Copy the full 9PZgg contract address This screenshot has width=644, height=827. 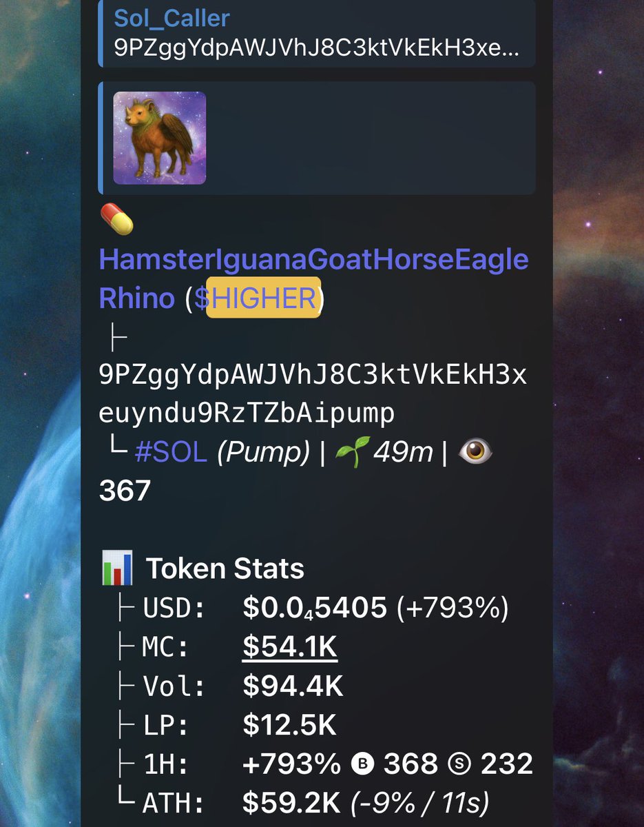[313, 394]
